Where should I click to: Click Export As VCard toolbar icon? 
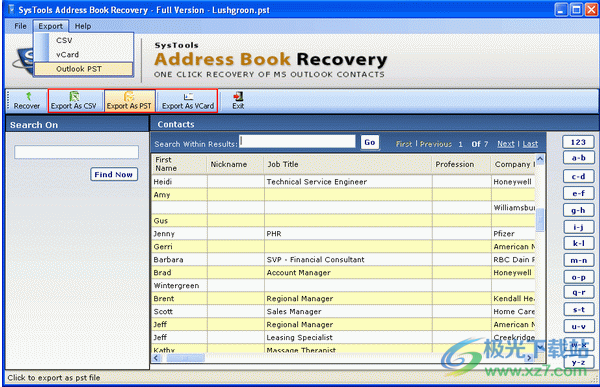click(x=188, y=101)
